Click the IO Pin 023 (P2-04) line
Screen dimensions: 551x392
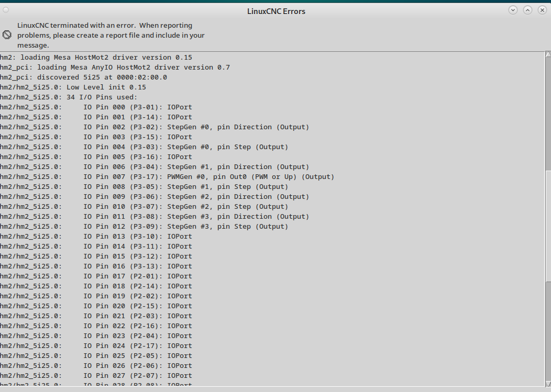[96, 336]
